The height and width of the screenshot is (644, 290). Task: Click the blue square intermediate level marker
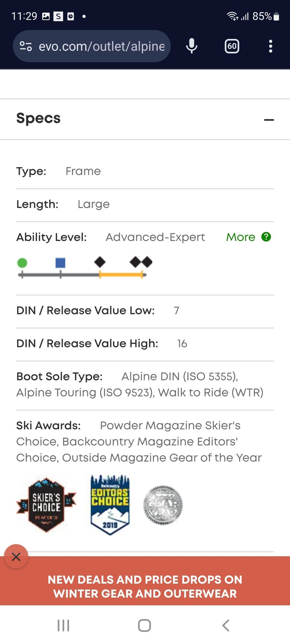click(60, 263)
